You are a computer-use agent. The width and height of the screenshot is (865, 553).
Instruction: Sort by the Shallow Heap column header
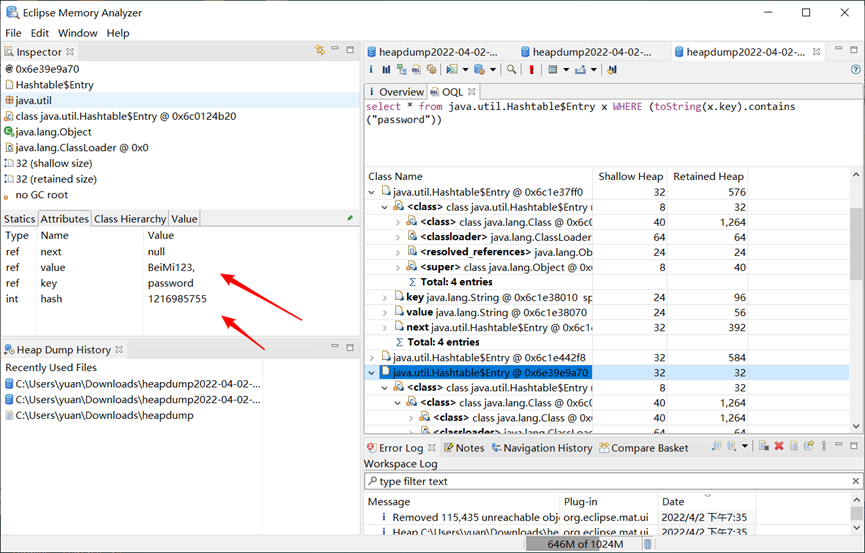[x=630, y=177]
